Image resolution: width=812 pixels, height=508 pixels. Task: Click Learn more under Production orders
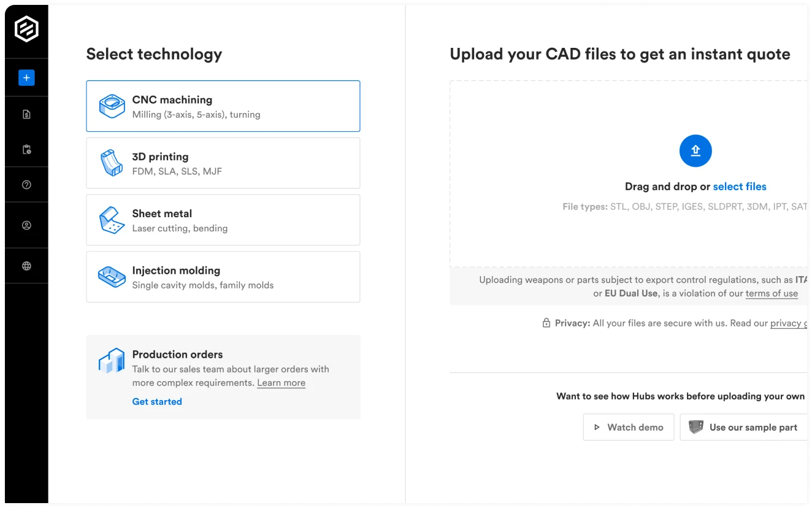(281, 383)
